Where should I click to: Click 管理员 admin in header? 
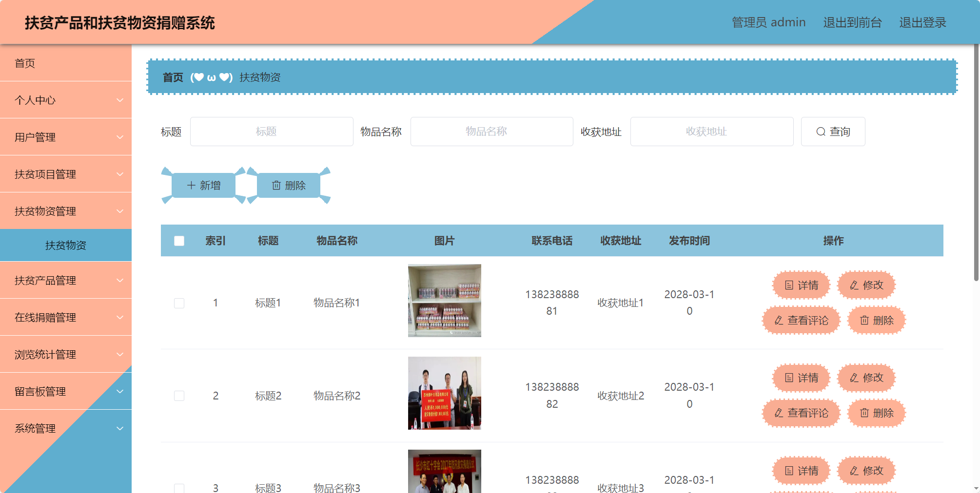[x=769, y=22]
